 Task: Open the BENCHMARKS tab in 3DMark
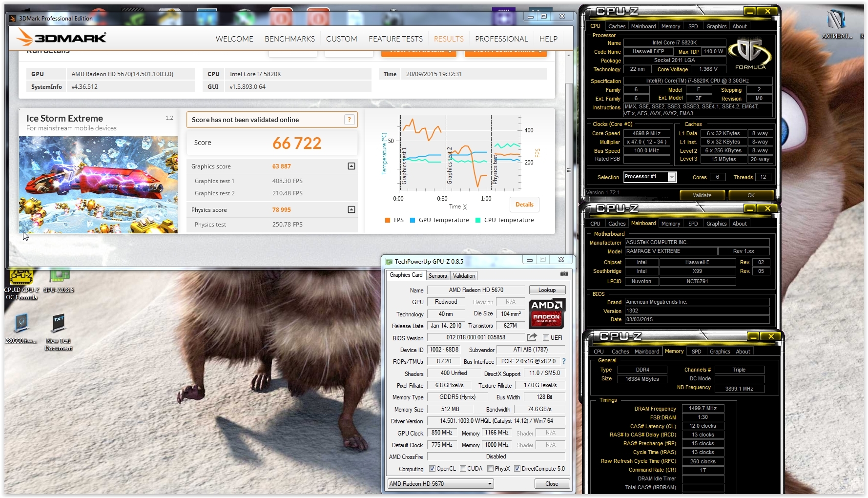click(x=289, y=39)
